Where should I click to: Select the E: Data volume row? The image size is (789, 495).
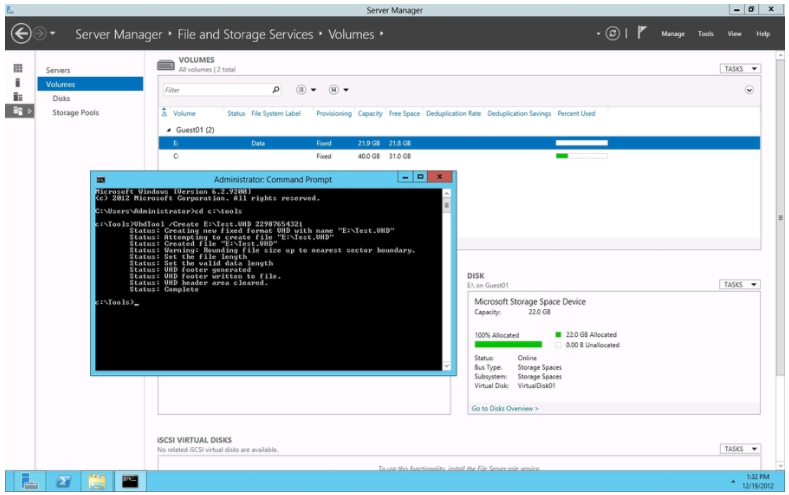coord(459,143)
